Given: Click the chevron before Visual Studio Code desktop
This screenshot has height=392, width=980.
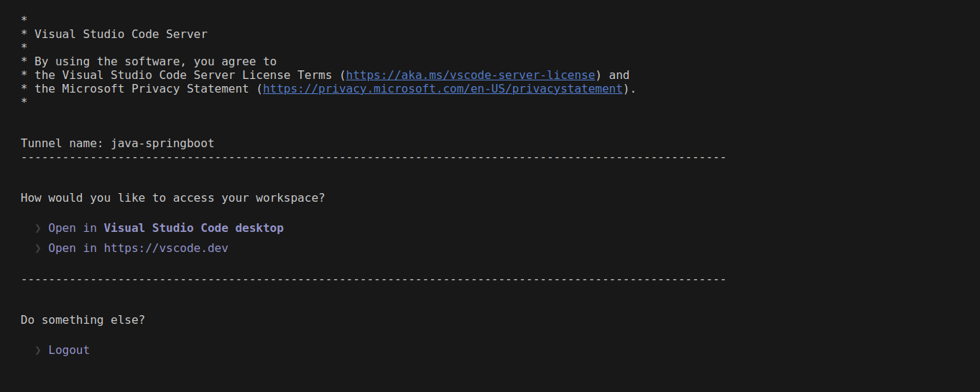Looking at the screenshot, I should coord(38,228).
